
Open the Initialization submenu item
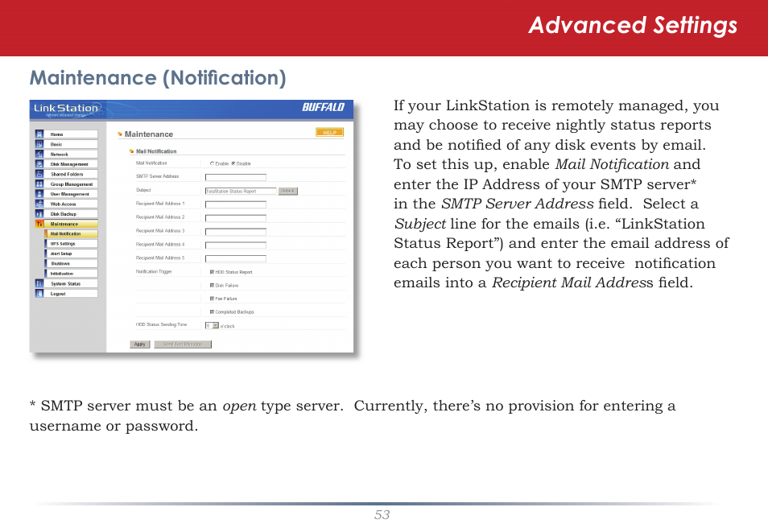(x=71, y=274)
